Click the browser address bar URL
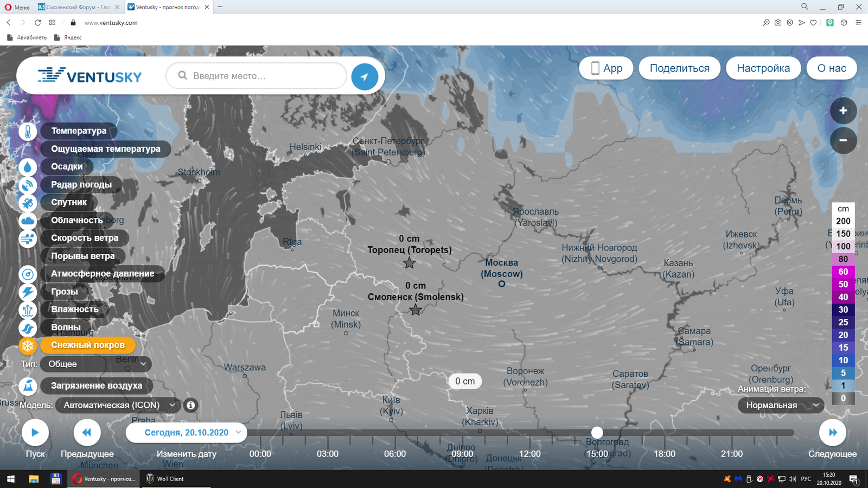Viewport: 868px width, 488px height. pos(111,23)
